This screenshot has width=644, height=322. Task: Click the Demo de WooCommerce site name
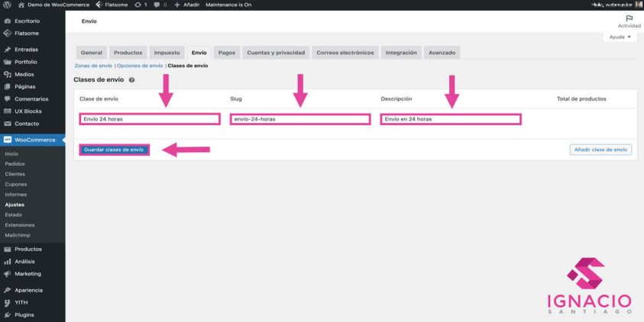(x=58, y=5)
